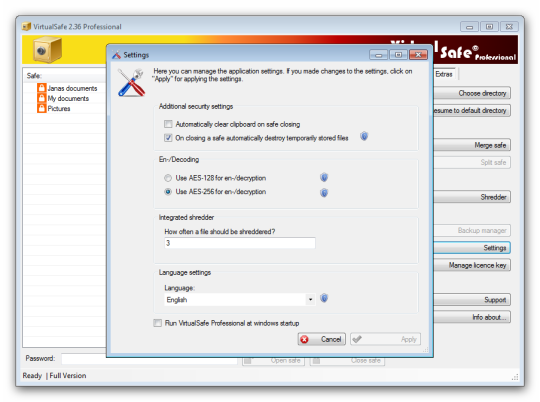
Task: Click the lock icon for Janas documents
Action: (x=42, y=88)
